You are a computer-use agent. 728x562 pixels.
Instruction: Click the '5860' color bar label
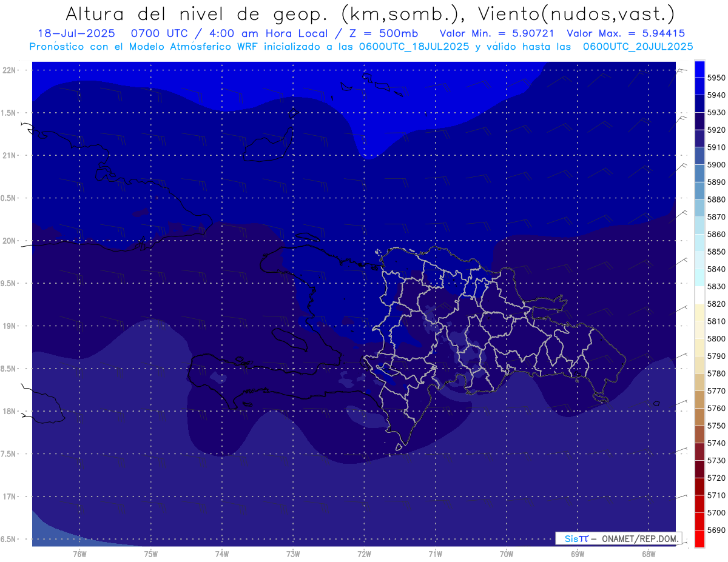click(x=716, y=234)
